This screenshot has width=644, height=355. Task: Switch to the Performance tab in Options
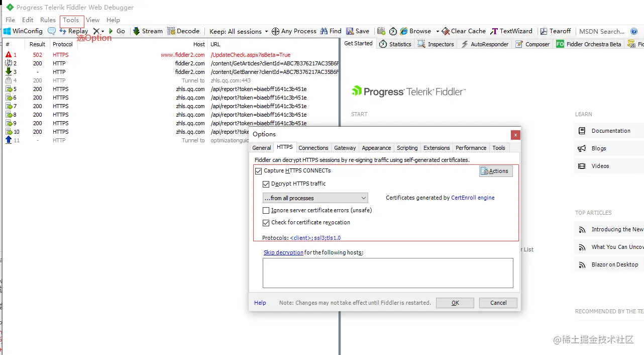(x=471, y=148)
